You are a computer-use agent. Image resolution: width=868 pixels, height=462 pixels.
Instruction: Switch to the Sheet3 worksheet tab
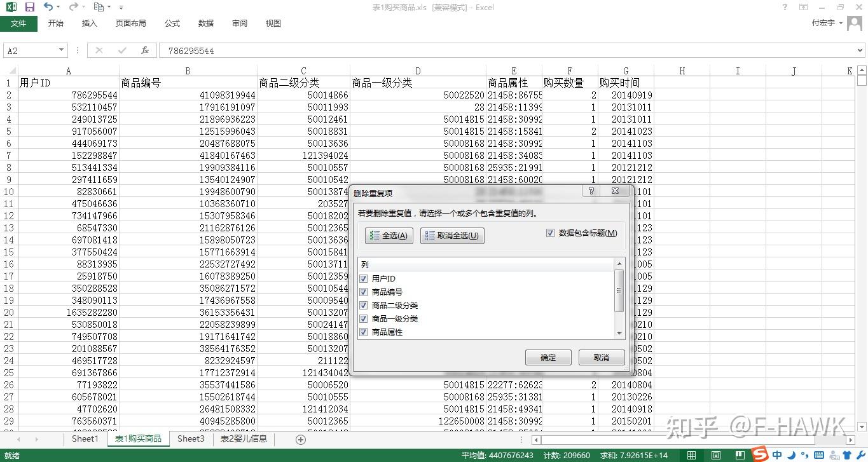(x=191, y=438)
